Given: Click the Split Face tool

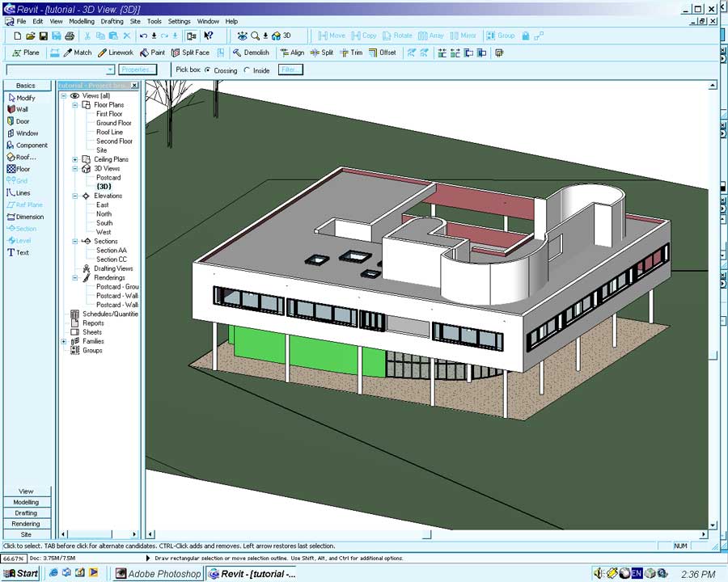Looking at the screenshot, I should click(190, 53).
